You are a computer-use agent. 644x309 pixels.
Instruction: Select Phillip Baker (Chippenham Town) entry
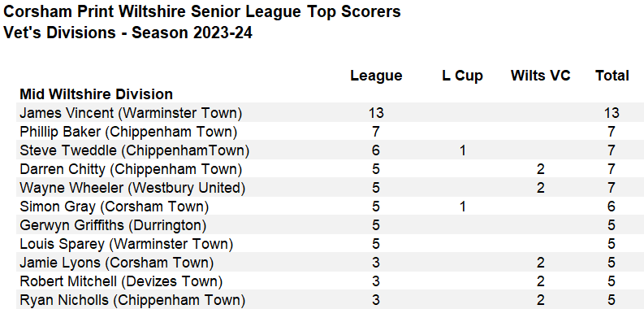click(x=128, y=132)
